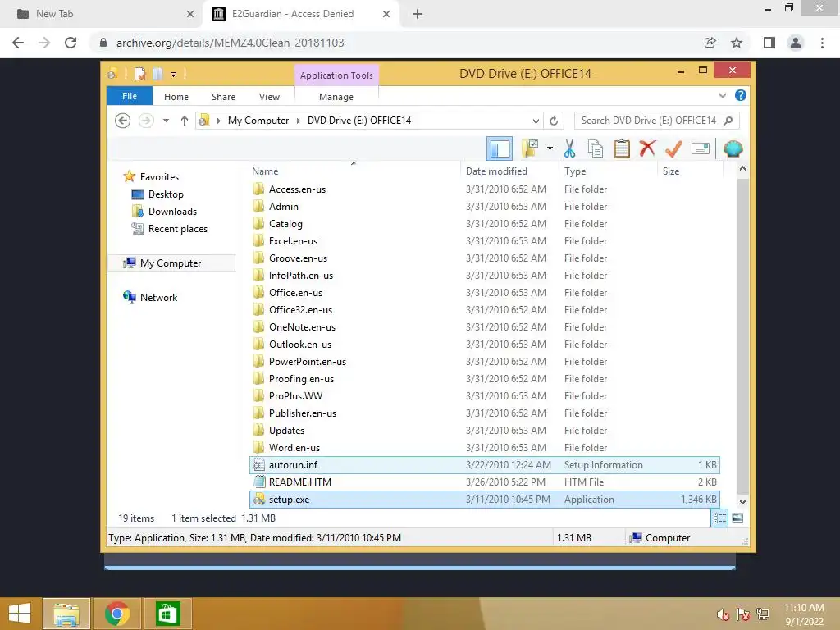Click the Paste clipboard toolbar icon

pos(622,148)
